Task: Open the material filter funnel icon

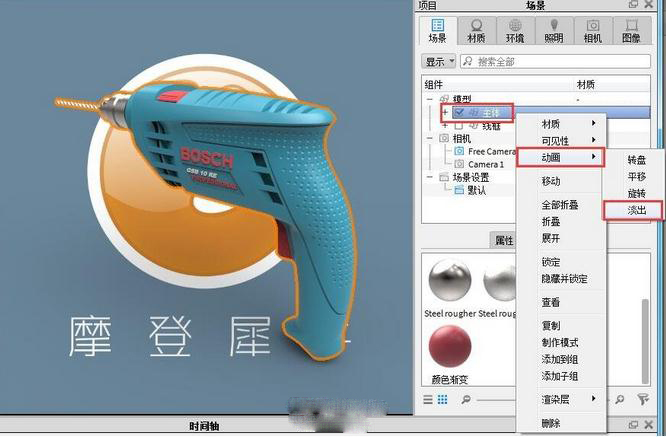Action: pyautogui.click(x=643, y=399)
